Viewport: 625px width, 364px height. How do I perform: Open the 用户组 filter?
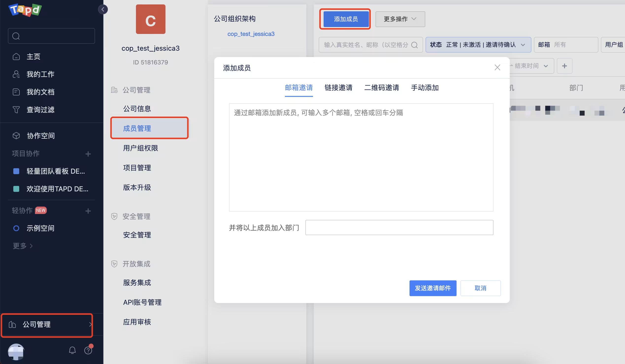(x=613, y=45)
